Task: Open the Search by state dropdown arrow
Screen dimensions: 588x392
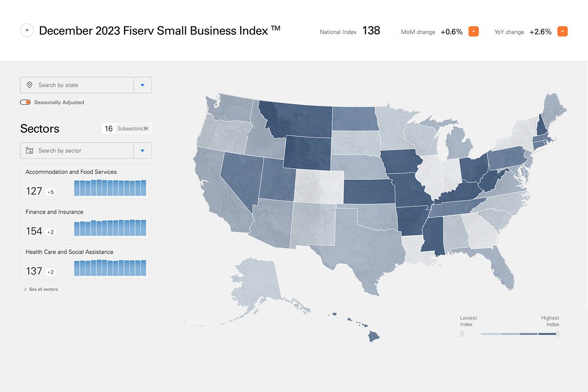Action: [143, 85]
